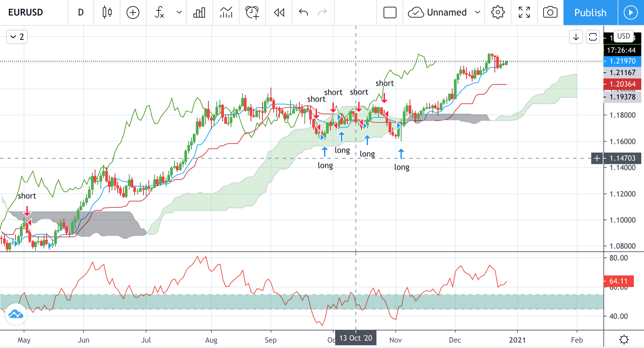Click the EURUSD symbol search
644x348 pixels.
pos(26,13)
